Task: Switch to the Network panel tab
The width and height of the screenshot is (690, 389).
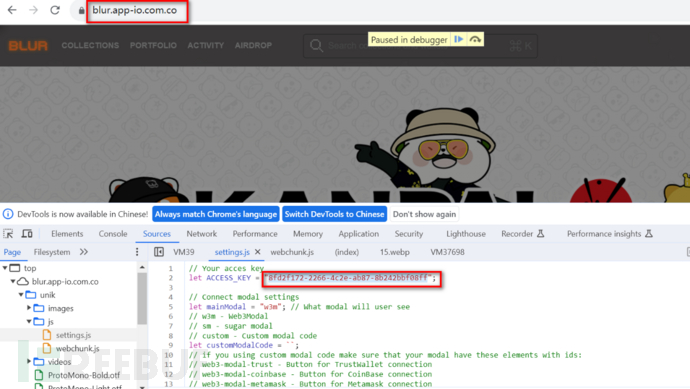Action: click(x=202, y=234)
